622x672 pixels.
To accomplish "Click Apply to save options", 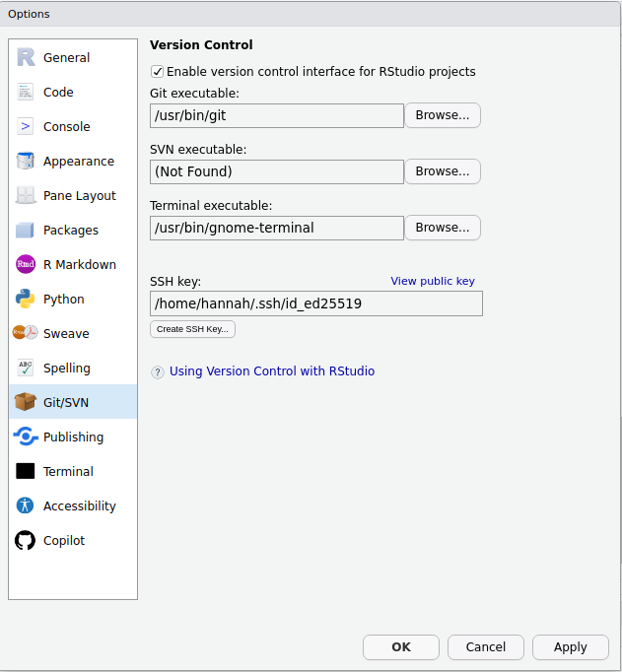I will coord(570,647).
